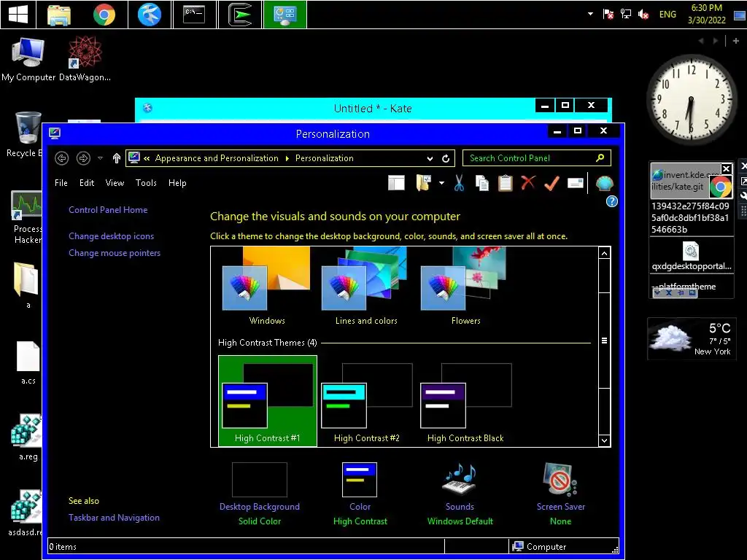The image size is (747, 560).
Task: Expand the address bar history dropdown
Action: point(430,158)
